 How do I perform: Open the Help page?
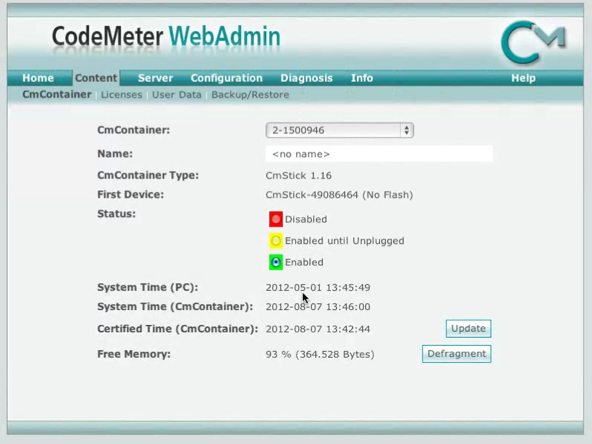pyautogui.click(x=523, y=78)
